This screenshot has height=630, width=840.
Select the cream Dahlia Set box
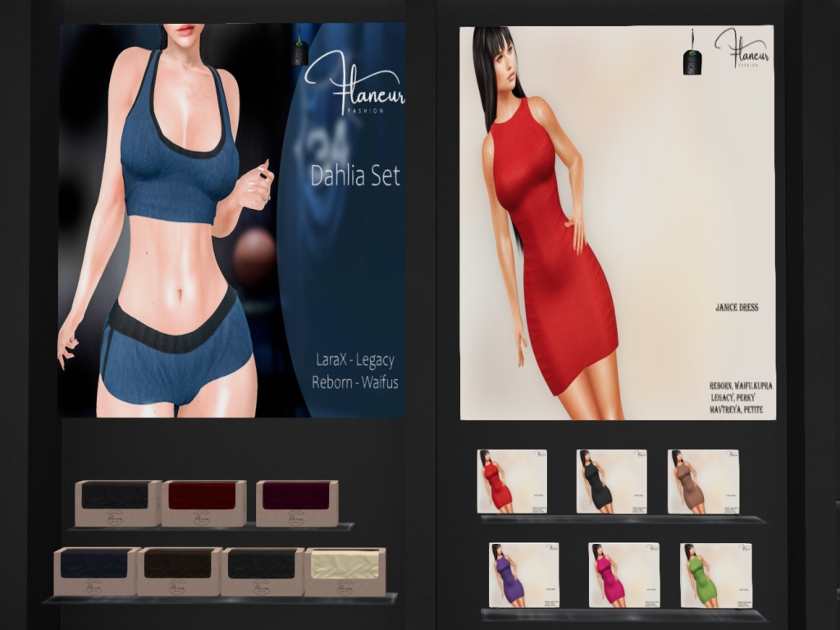click(x=345, y=572)
